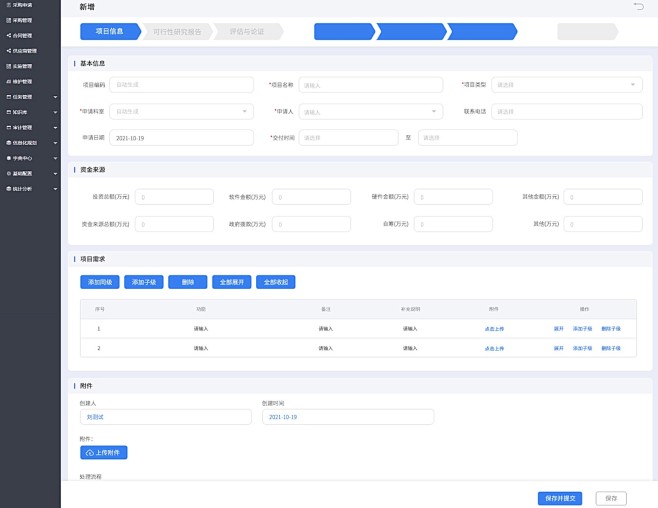Go to 采购申请 in the sidebar
This screenshot has width=658, height=508.
click(22, 5)
